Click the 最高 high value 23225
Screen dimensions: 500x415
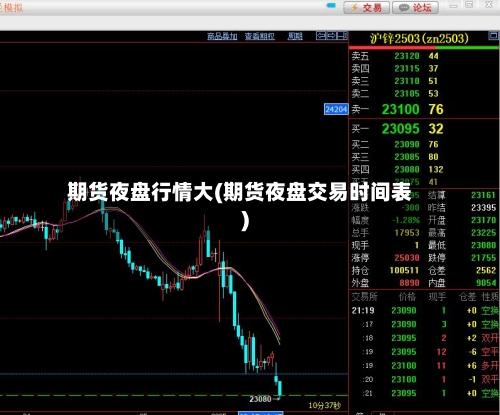tap(484, 233)
